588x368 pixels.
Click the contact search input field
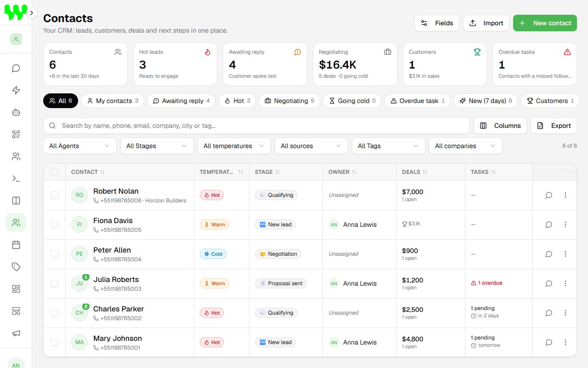coord(256,126)
